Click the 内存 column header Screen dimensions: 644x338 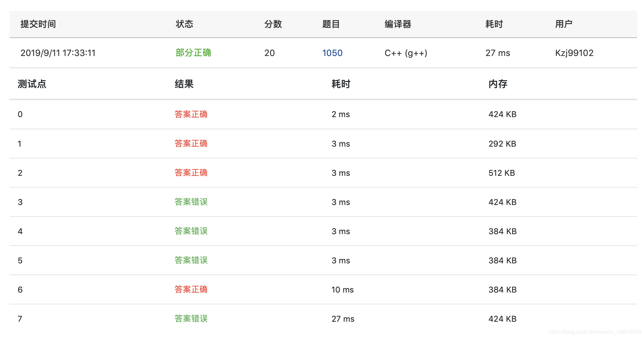tap(498, 84)
